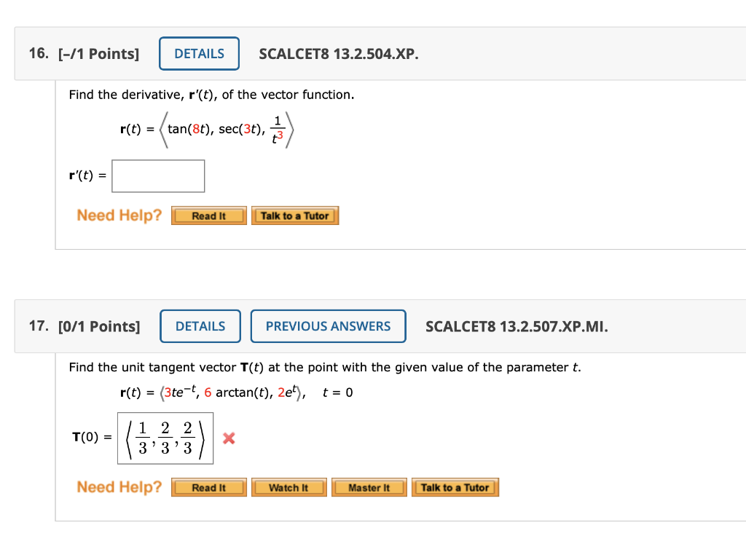
Task: Click the r(t) vector function formula
Action: point(206,129)
